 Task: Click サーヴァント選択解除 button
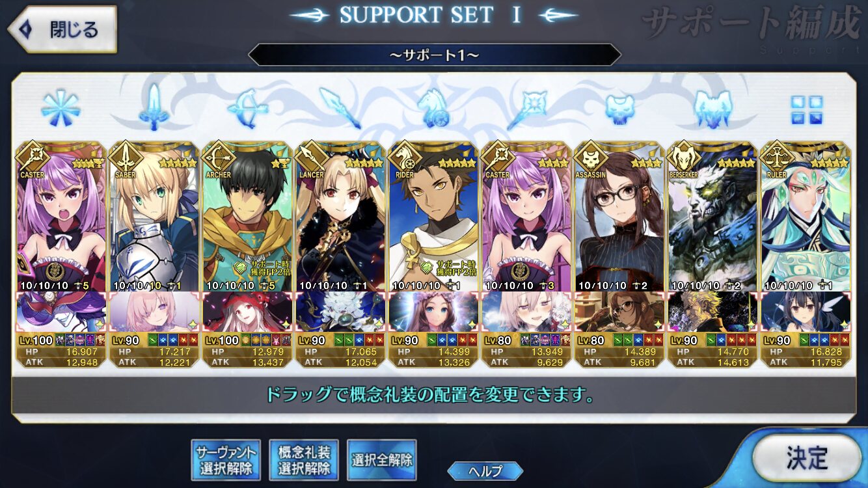[225, 459]
